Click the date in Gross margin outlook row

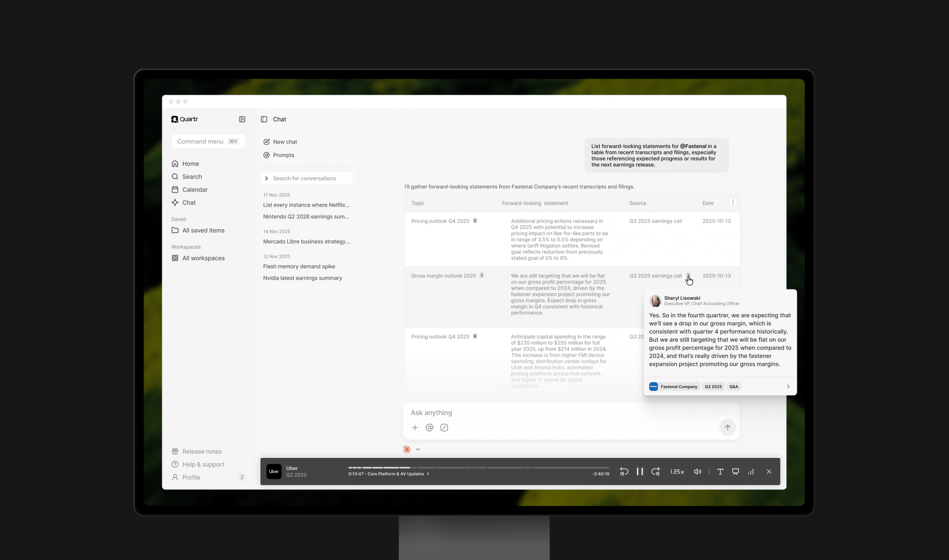[x=717, y=276]
